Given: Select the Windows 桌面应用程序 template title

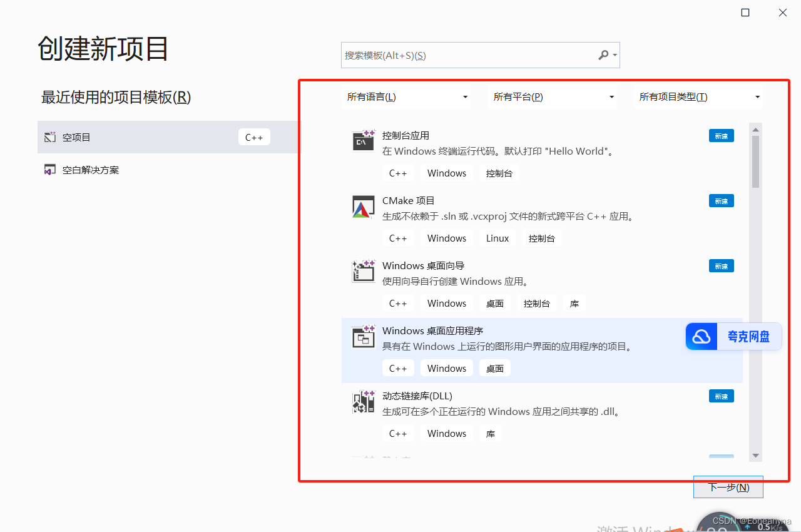Looking at the screenshot, I should [x=432, y=330].
